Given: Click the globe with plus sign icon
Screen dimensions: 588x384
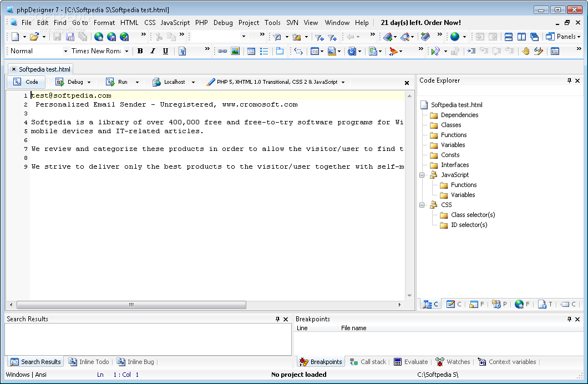Looking at the screenshot, I should pyautogui.click(x=124, y=37).
